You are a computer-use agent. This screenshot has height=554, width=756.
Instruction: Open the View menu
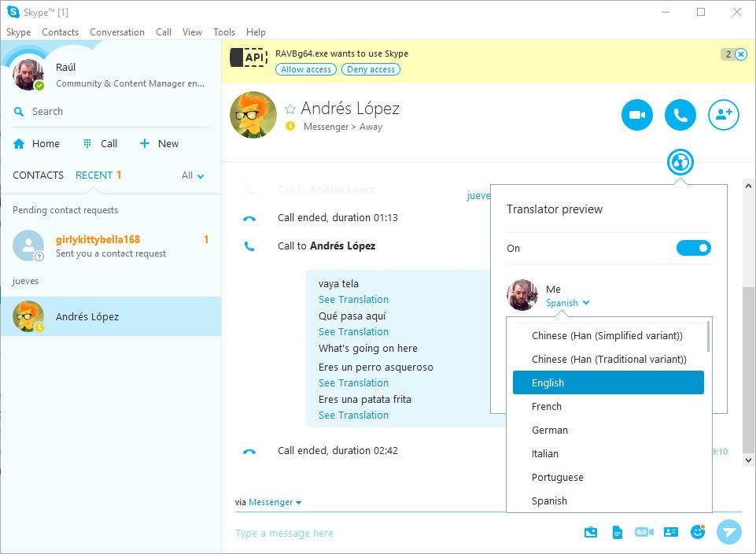(x=193, y=32)
